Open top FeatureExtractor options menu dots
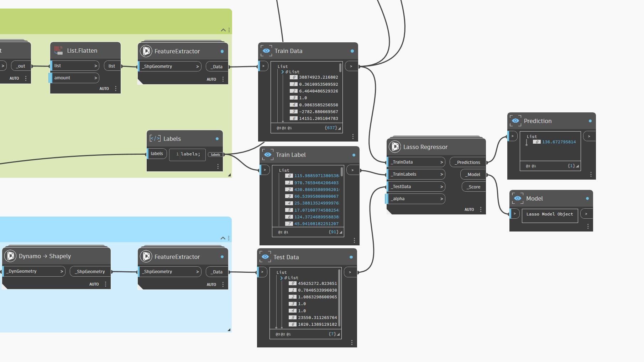The height and width of the screenshot is (362, 644). (223, 79)
